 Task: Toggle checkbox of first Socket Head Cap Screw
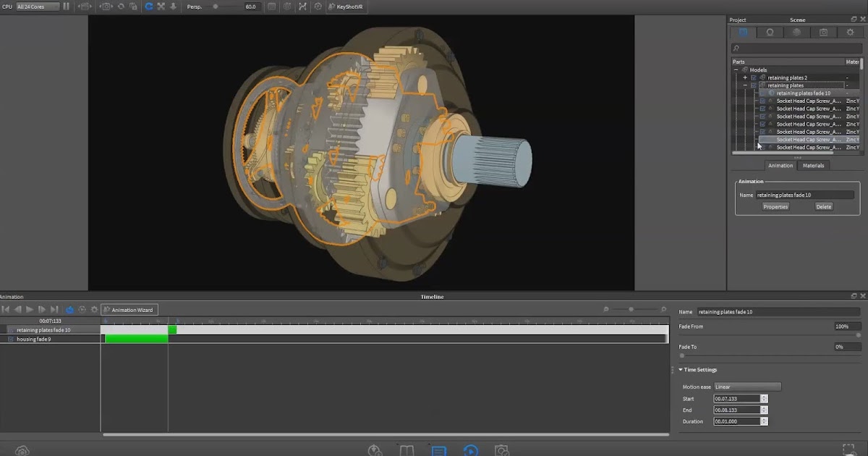tap(762, 101)
